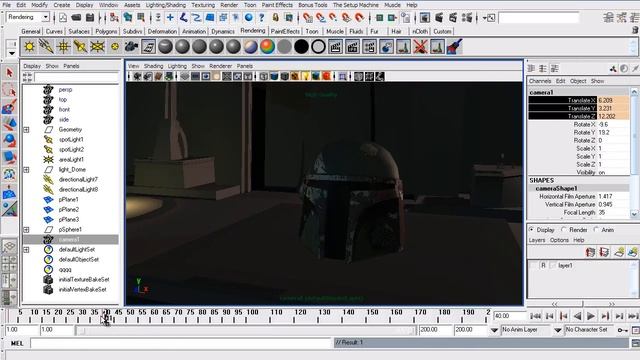Image resolution: width=640 pixels, height=360 pixels.
Task: Toggle viewport use-all-lights bulb icon
Action: pos(305,76)
